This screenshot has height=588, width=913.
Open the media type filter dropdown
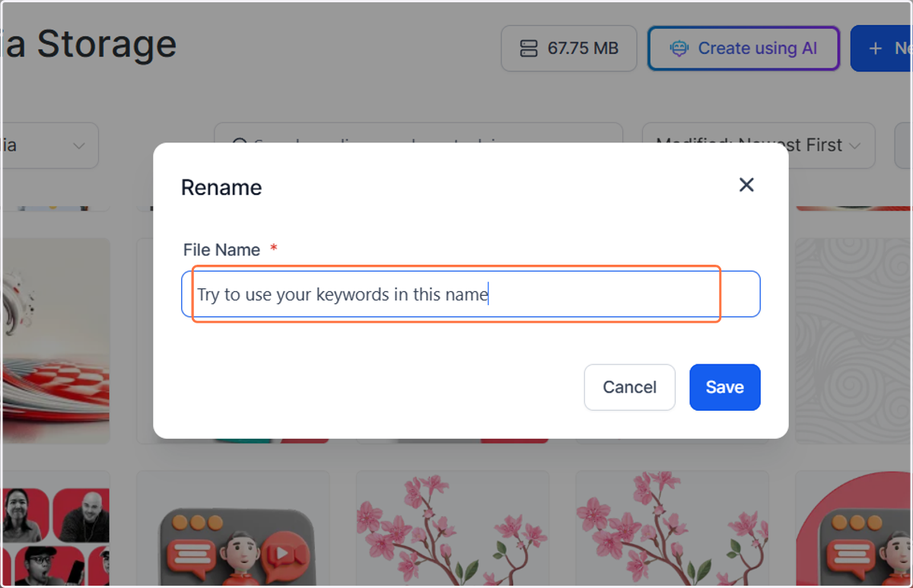(x=49, y=145)
